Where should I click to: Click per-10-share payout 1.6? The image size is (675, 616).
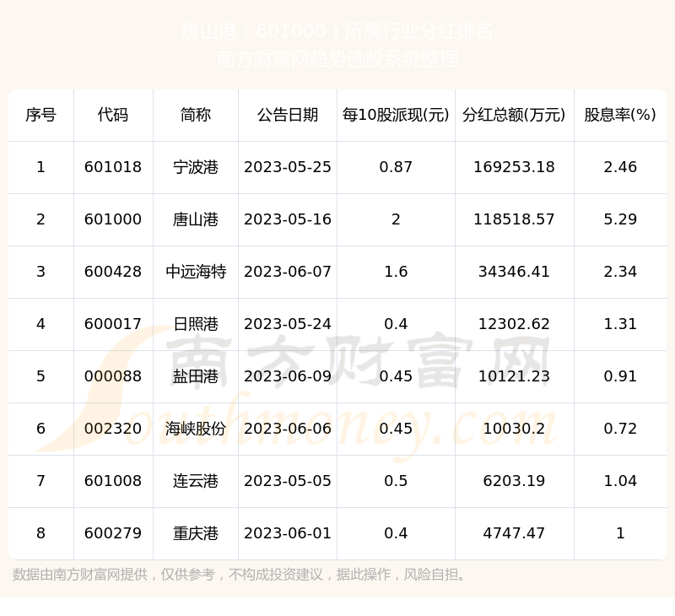click(x=396, y=272)
